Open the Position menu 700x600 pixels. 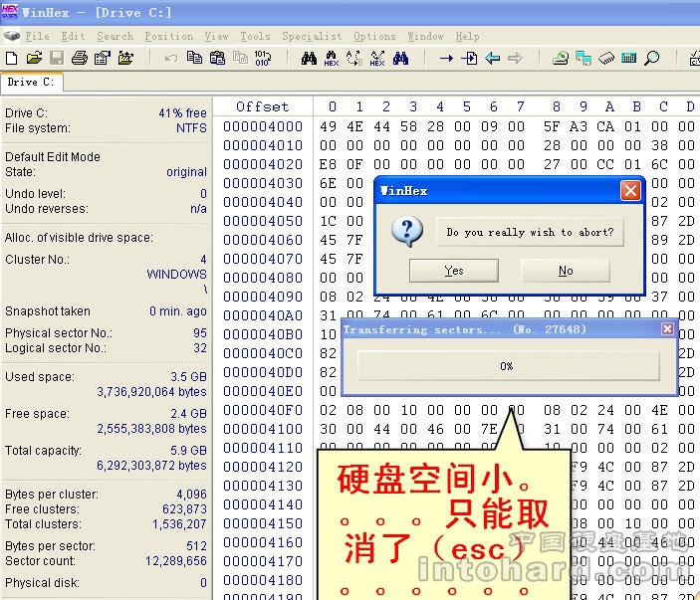[168, 36]
